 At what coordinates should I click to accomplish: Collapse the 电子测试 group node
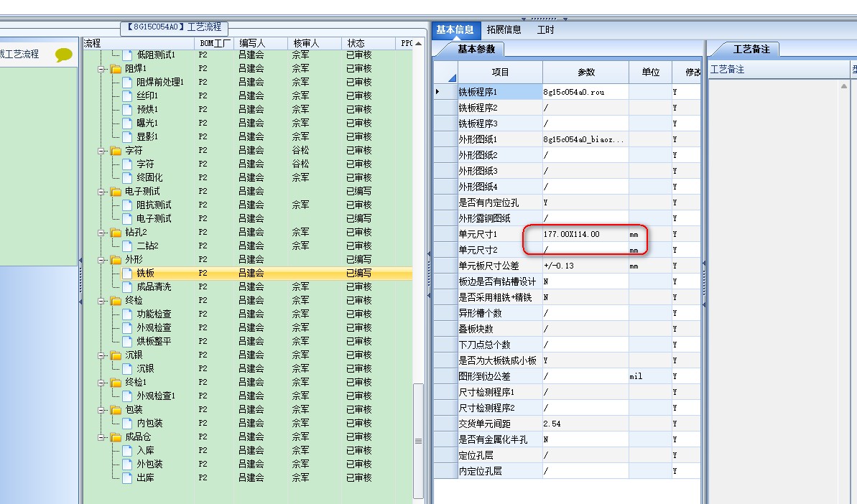click(x=101, y=192)
